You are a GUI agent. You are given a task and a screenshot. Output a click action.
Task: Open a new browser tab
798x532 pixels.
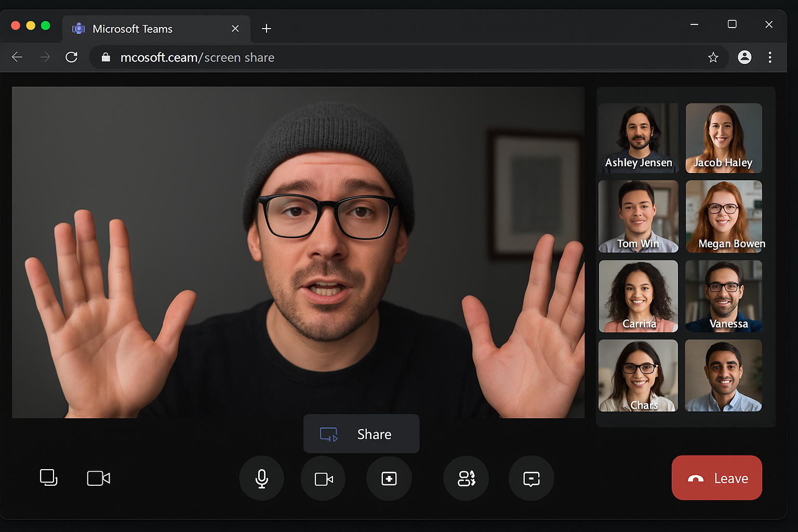coord(267,29)
